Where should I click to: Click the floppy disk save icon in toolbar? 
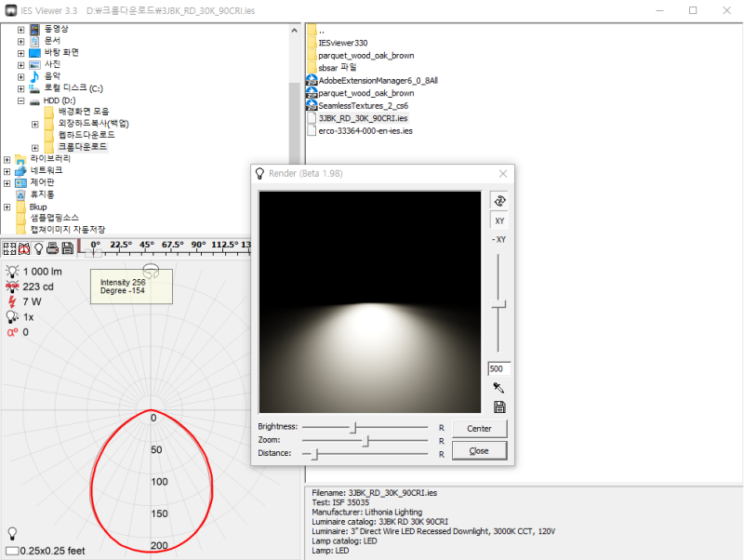[x=68, y=247]
